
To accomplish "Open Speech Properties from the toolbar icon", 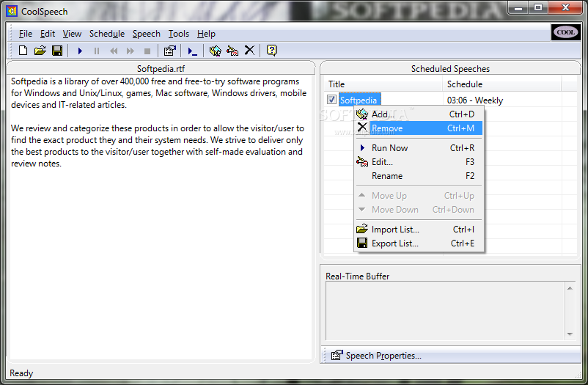I will (x=170, y=51).
